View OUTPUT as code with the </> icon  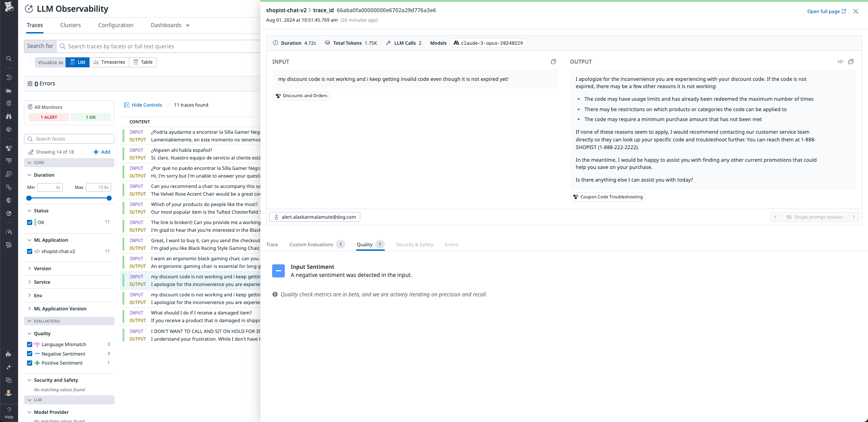click(x=840, y=61)
